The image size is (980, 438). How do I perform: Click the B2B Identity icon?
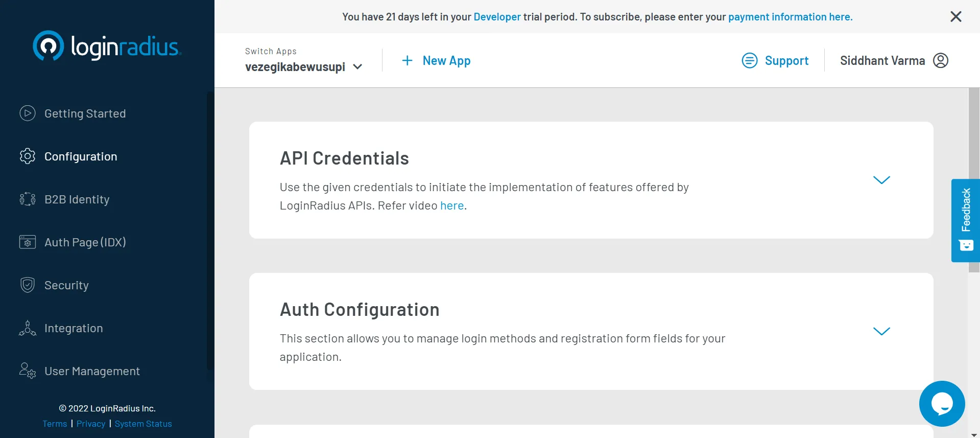28,199
